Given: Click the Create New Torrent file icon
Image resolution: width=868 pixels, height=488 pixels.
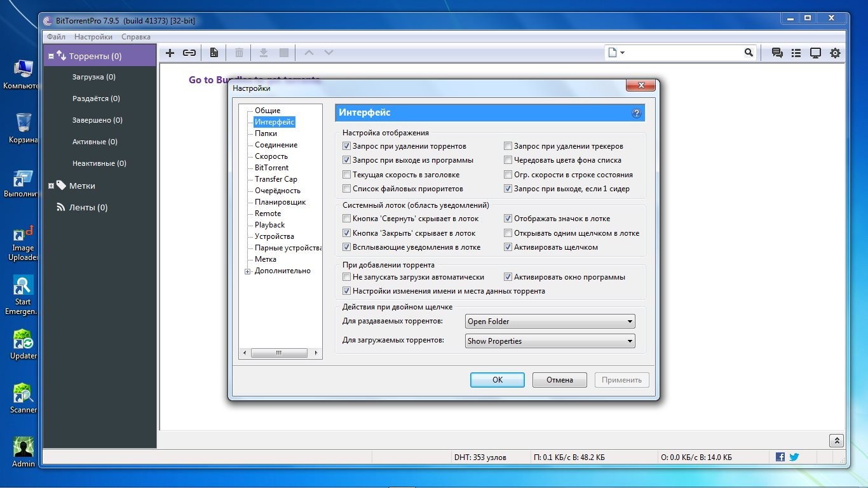Looking at the screenshot, I should coord(214,53).
